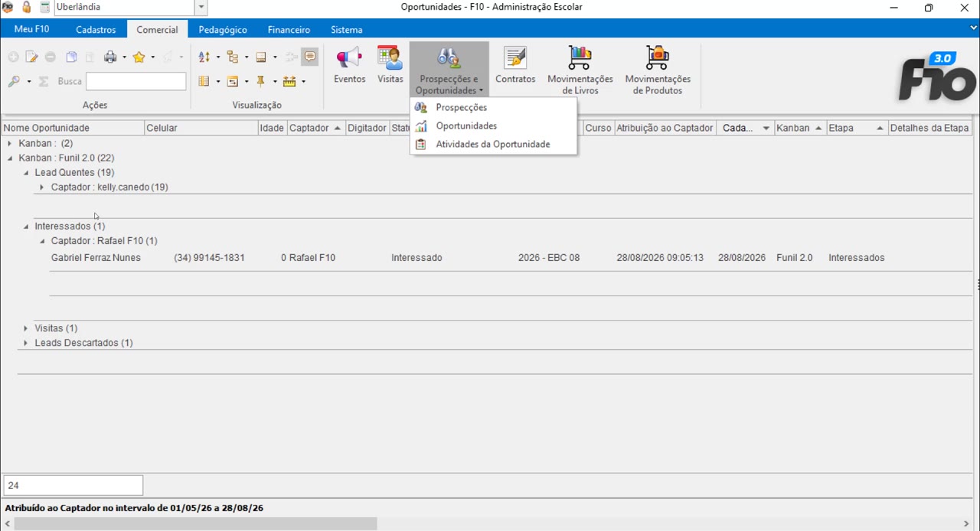Collapse the 'Interessados (1)' group
980x531 pixels.
(x=25, y=226)
